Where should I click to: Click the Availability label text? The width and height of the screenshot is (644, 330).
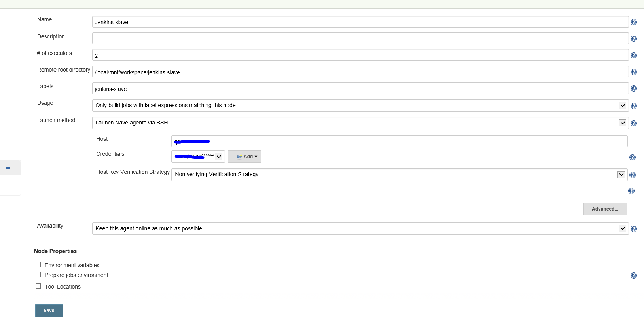[50, 226]
